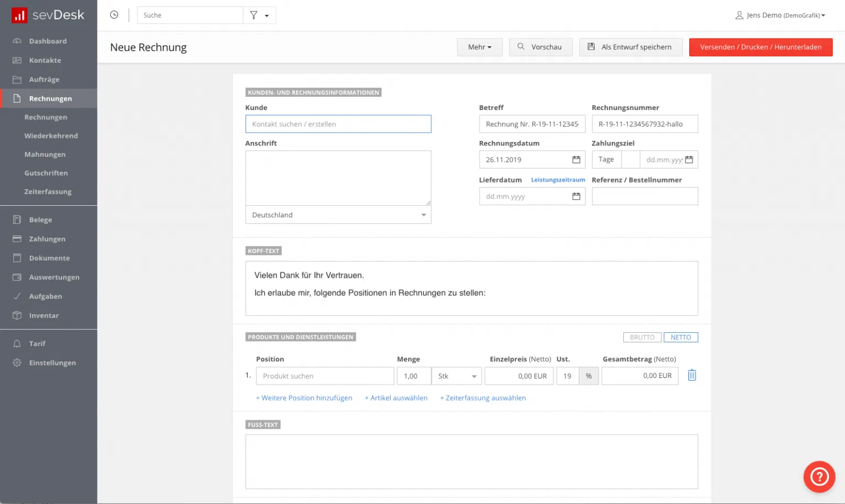Open the history clock icon
Viewport: 845px width, 504px height.
[x=114, y=15]
